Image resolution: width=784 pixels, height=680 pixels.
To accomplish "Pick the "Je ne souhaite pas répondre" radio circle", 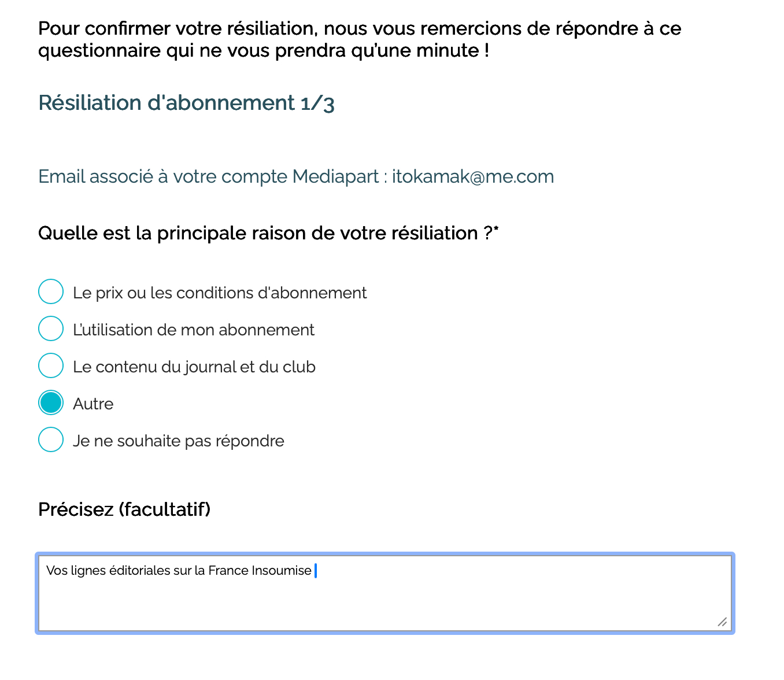I will pos(51,439).
